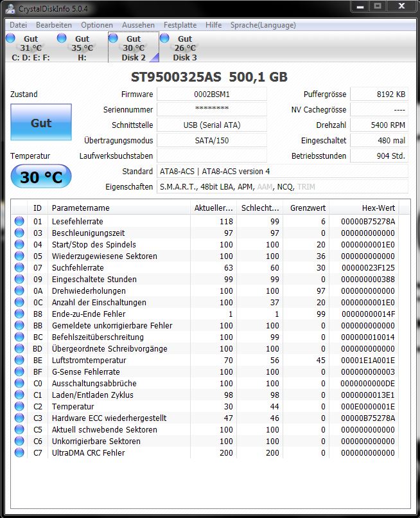Click status orb for Anzahl der Einschaltungen
The height and width of the screenshot is (518, 420).
pyautogui.click(x=19, y=302)
